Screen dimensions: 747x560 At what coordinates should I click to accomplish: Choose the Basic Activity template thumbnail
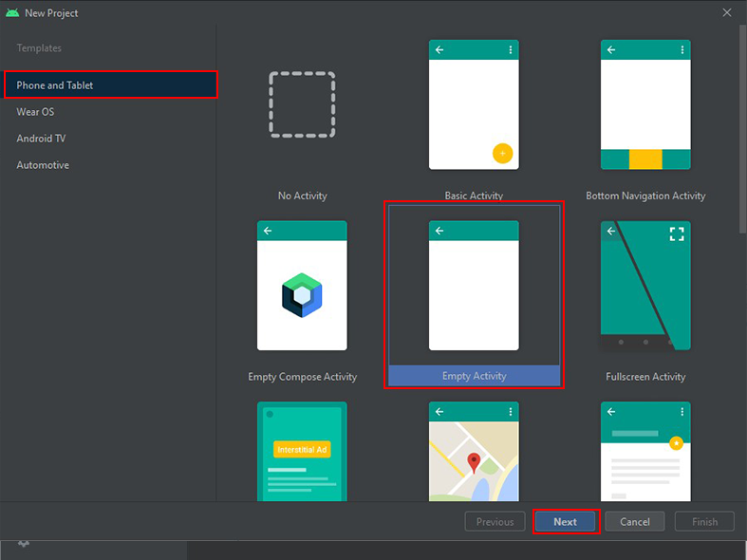474,104
